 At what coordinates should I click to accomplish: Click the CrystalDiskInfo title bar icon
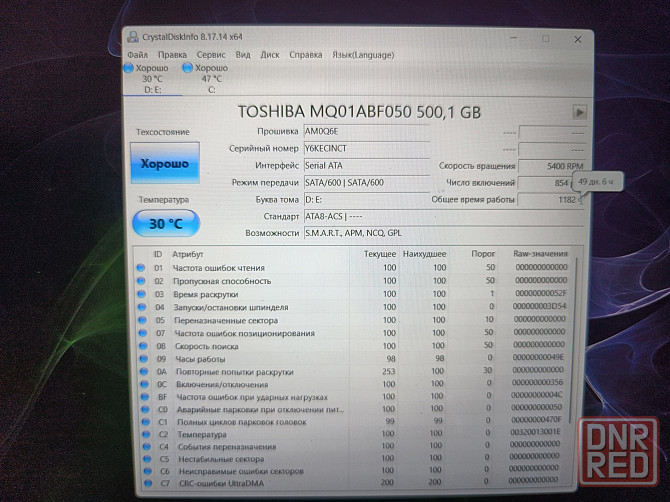pos(133,37)
